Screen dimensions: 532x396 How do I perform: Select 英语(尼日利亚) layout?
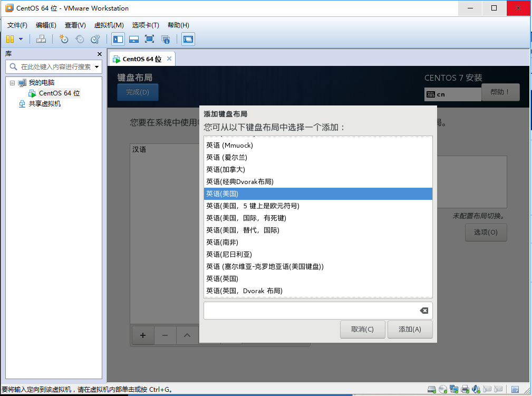318,255
